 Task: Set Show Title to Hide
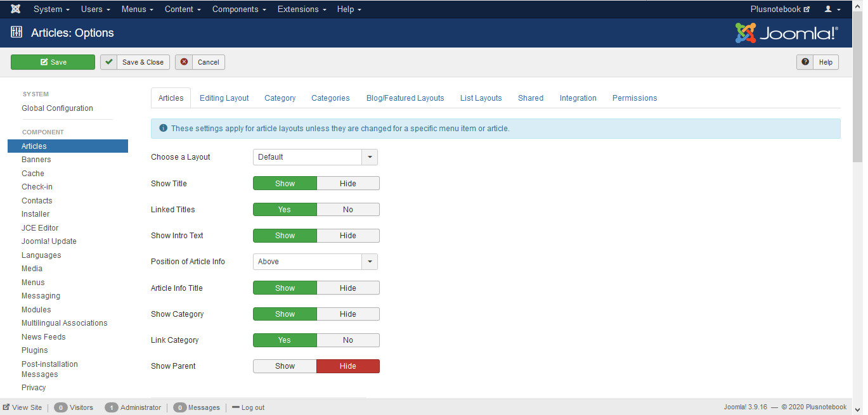pos(347,184)
